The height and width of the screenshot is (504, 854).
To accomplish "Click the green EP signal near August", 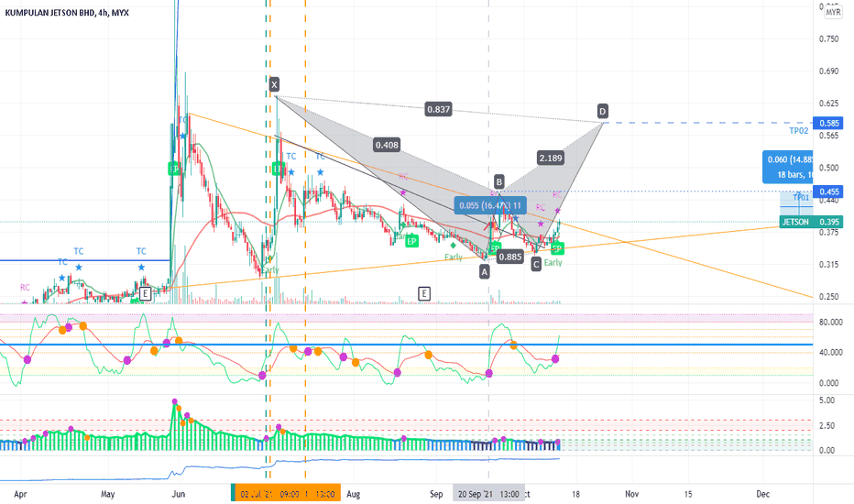I will pos(411,241).
